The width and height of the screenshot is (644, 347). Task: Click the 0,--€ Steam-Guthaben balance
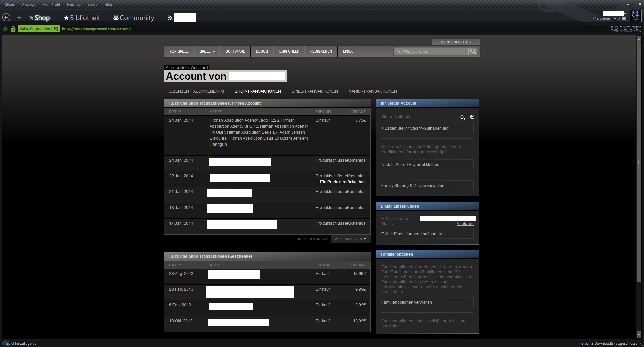467,117
